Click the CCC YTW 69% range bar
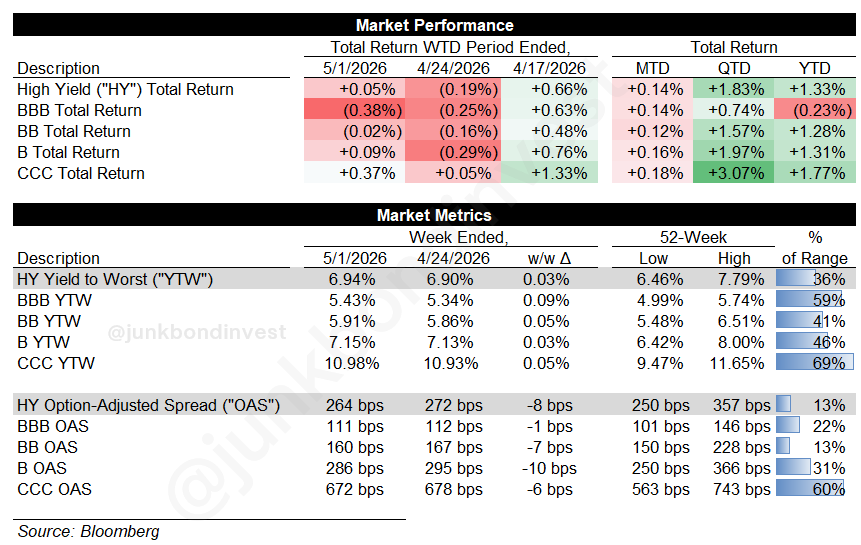Screen dimensions: 861x545 coord(815,363)
